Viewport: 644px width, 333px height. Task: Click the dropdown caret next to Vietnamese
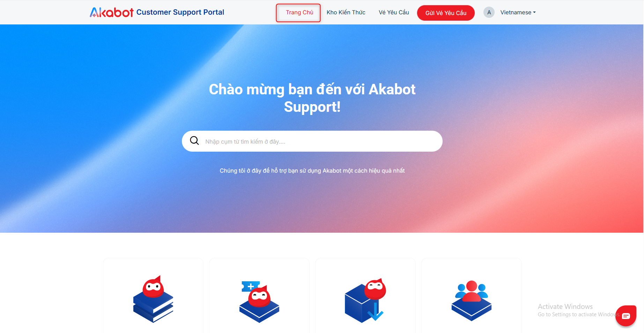tap(534, 12)
